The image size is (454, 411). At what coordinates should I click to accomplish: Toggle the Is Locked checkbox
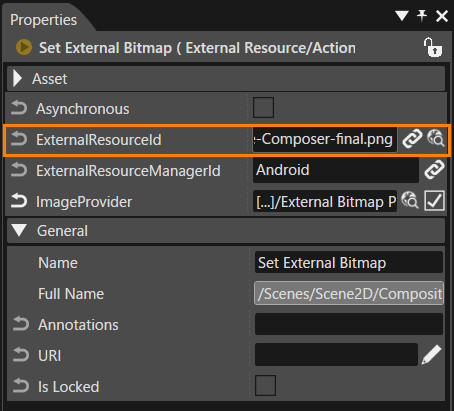click(x=265, y=385)
